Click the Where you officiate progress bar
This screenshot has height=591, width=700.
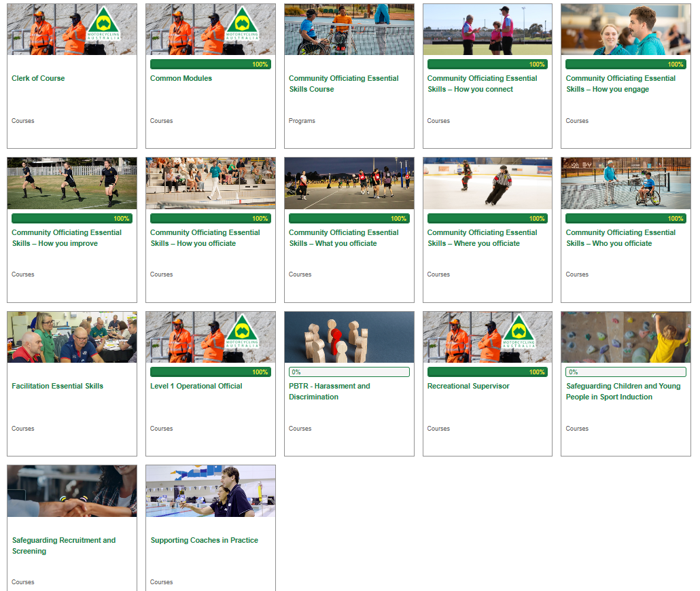[487, 218]
